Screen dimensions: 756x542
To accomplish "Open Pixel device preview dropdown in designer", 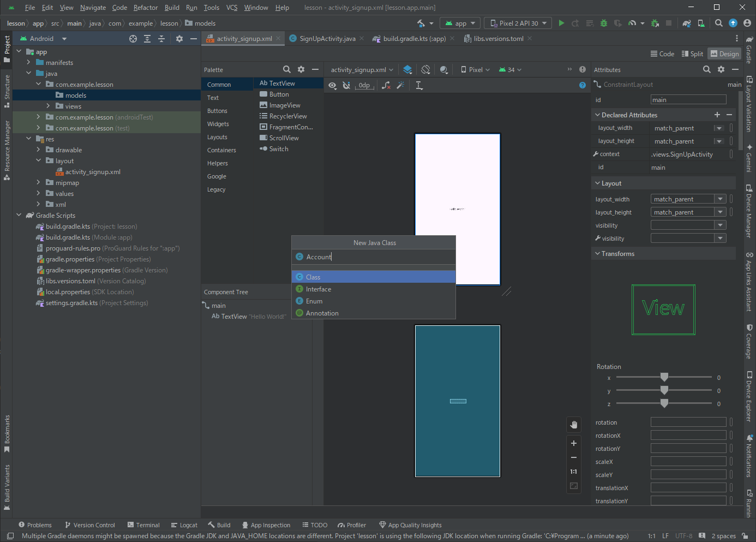I will pos(475,69).
